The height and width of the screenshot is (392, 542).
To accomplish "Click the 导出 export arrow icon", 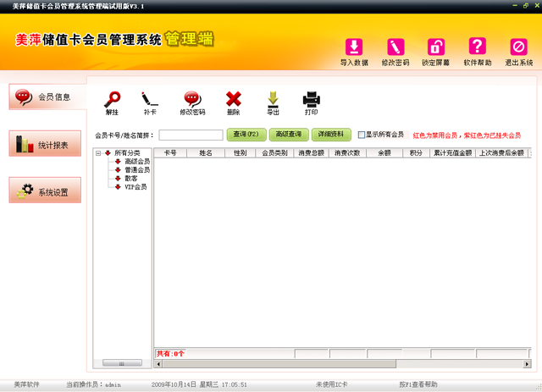I will tap(273, 100).
